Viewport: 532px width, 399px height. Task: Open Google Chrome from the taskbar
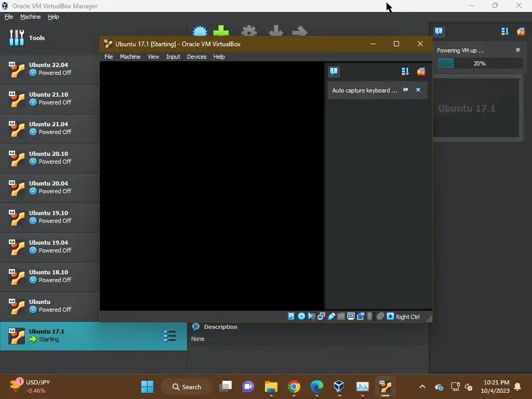pyautogui.click(x=294, y=387)
